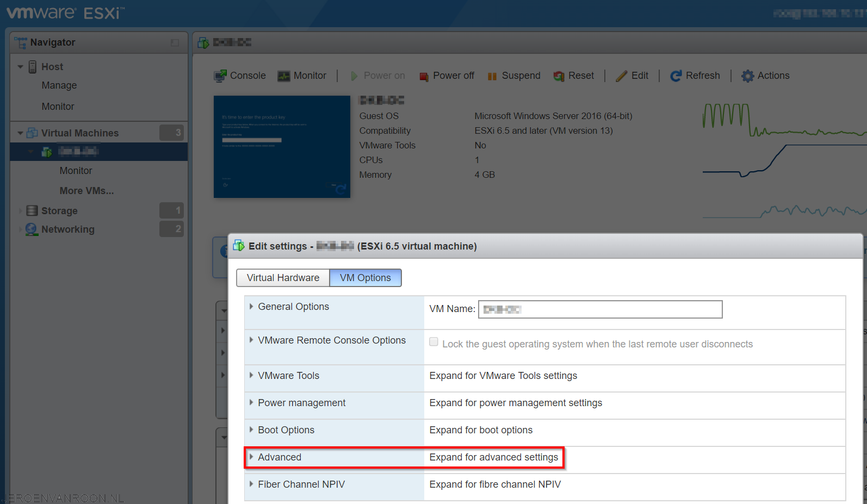Click the VMware ESXi logo
867x504 pixels.
click(x=65, y=13)
